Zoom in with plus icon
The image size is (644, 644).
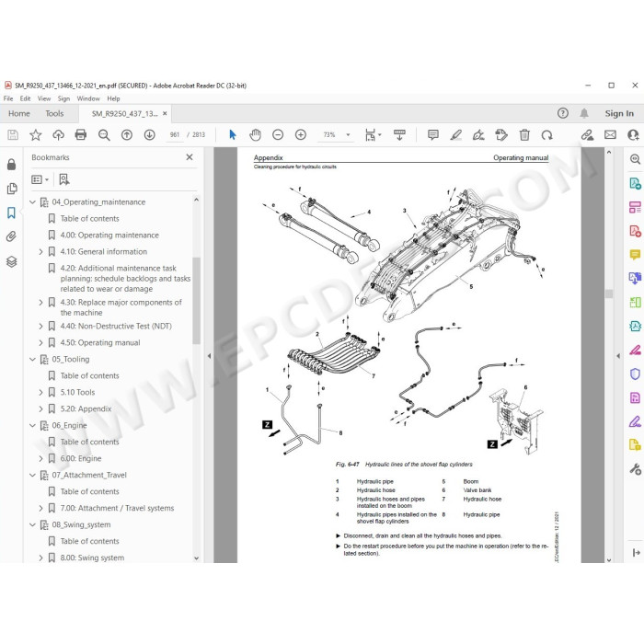[x=301, y=134]
